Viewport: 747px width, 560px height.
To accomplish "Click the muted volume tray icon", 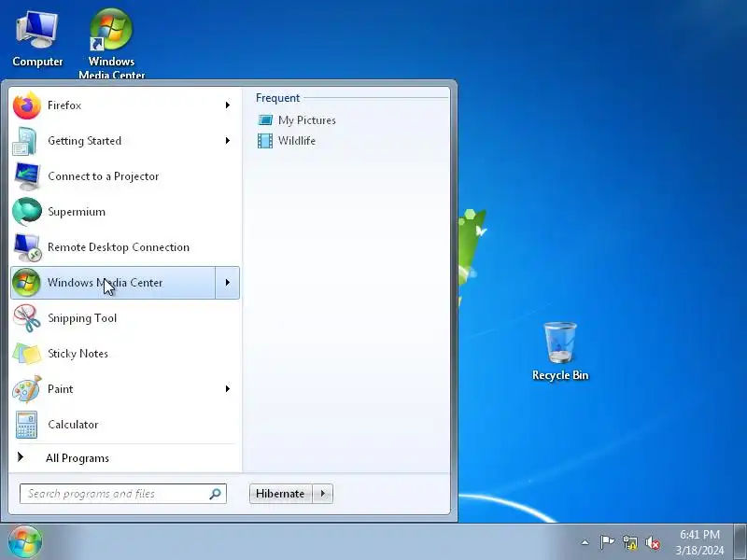I will pyautogui.click(x=653, y=542).
